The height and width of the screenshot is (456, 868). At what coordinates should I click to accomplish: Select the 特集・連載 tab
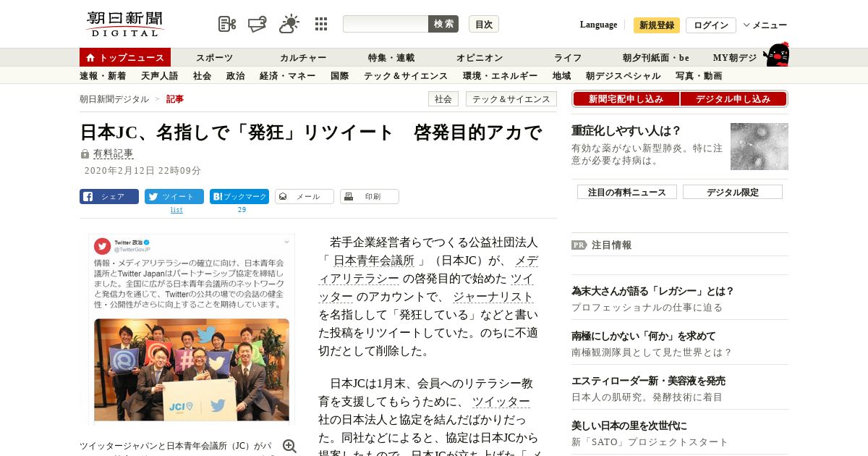tap(391, 57)
